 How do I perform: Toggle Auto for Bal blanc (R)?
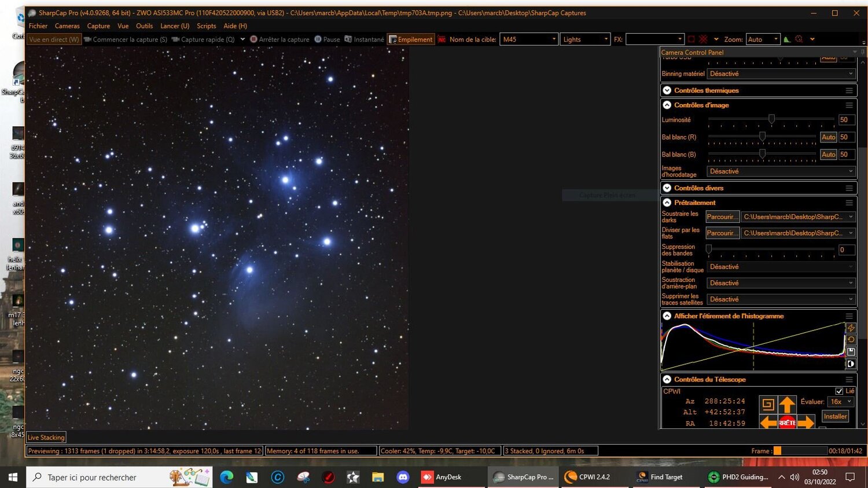829,137
